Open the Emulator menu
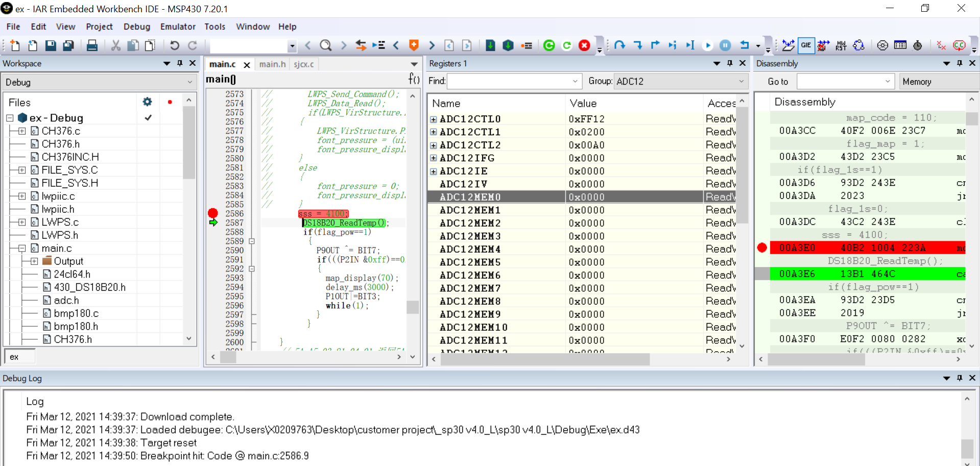 click(x=177, y=27)
